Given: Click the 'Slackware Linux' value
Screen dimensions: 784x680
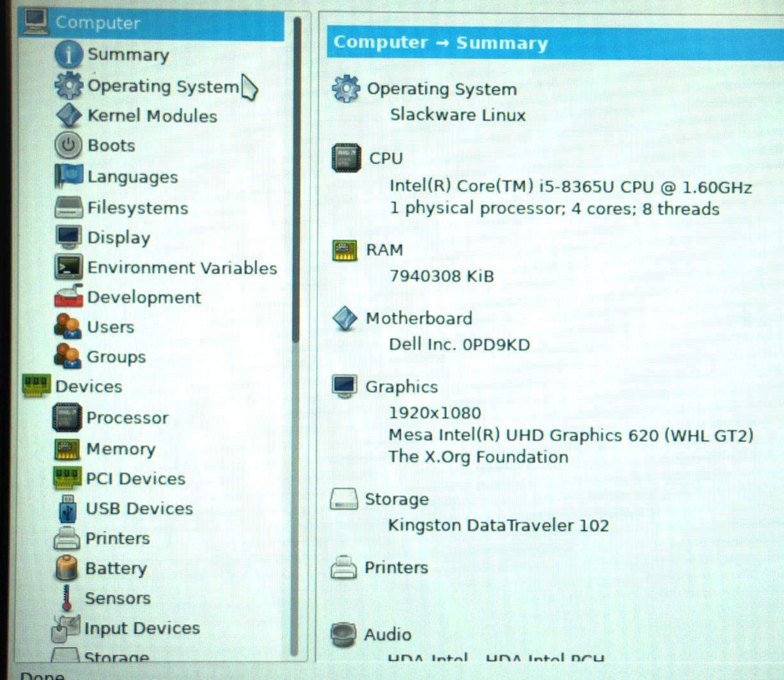Looking at the screenshot, I should (x=458, y=115).
